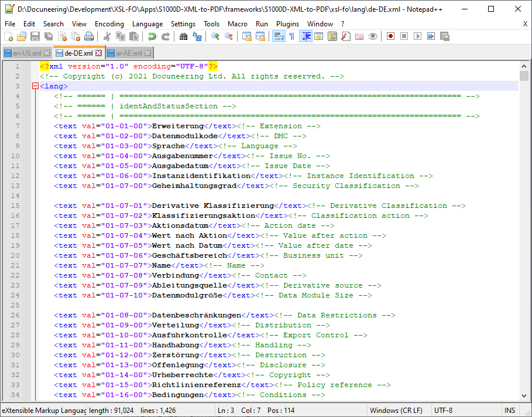Image resolution: width=532 pixels, height=417 pixels.
Task: Zoom out using the magnifier minus icon
Action: pyautogui.click(x=229, y=36)
